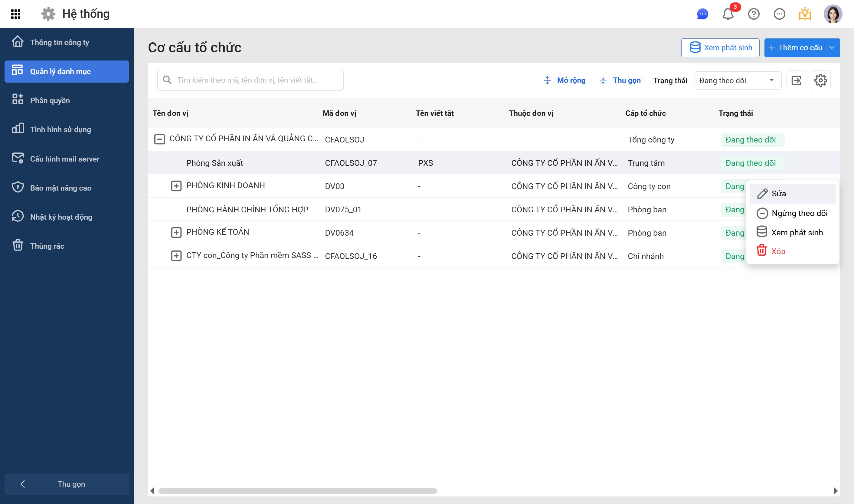Viewport: 854px width, 504px height.
Task: Open Phân quyền in sidebar
Action: coord(67,100)
